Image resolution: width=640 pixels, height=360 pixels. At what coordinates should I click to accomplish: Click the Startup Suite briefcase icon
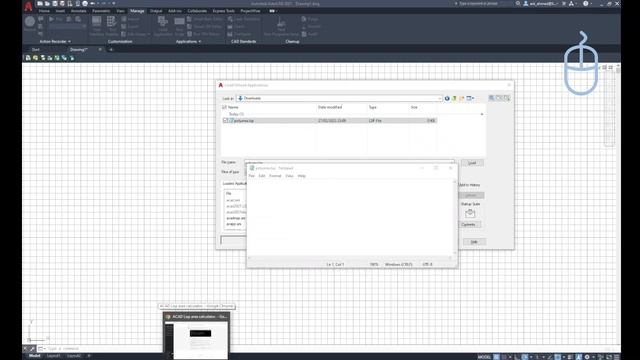(x=470, y=213)
